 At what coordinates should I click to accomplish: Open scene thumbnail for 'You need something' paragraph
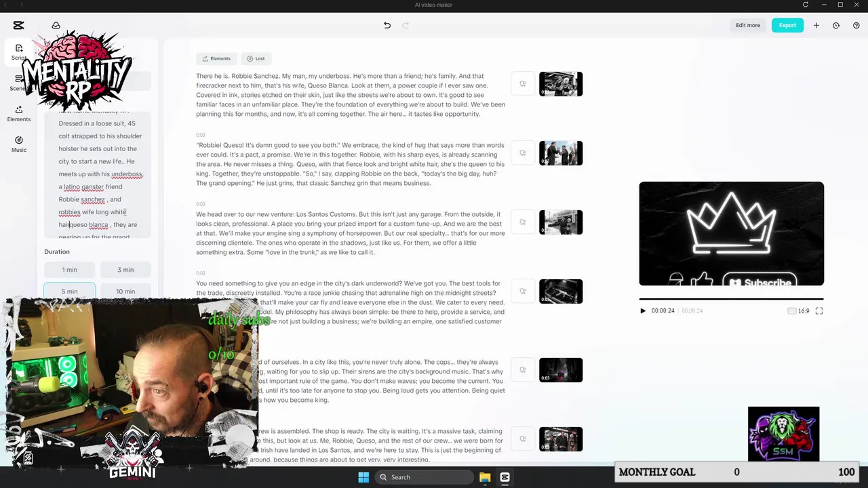click(x=561, y=291)
